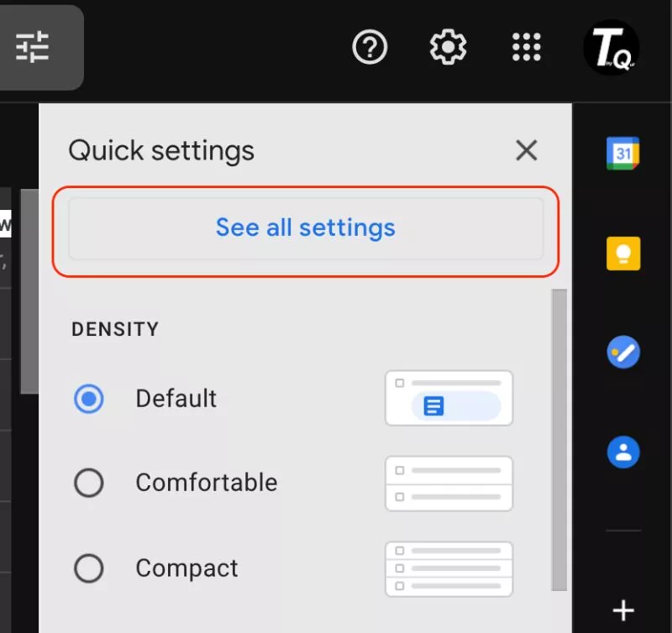Open Google Tasks side panel
The image size is (672, 633).
coord(623,352)
